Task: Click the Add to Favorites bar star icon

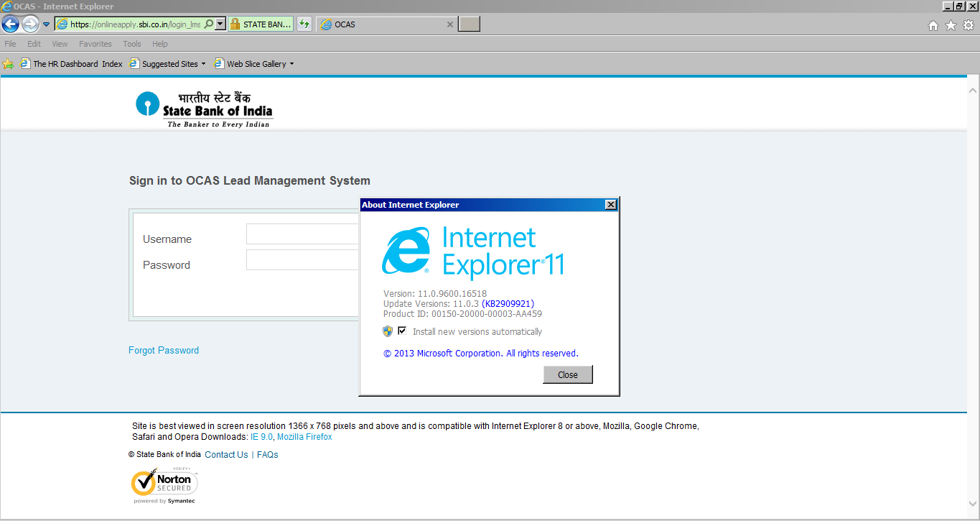Action: [x=9, y=64]
